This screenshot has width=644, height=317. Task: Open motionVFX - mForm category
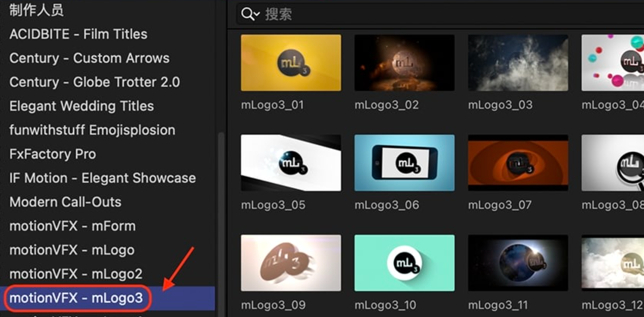72,226
